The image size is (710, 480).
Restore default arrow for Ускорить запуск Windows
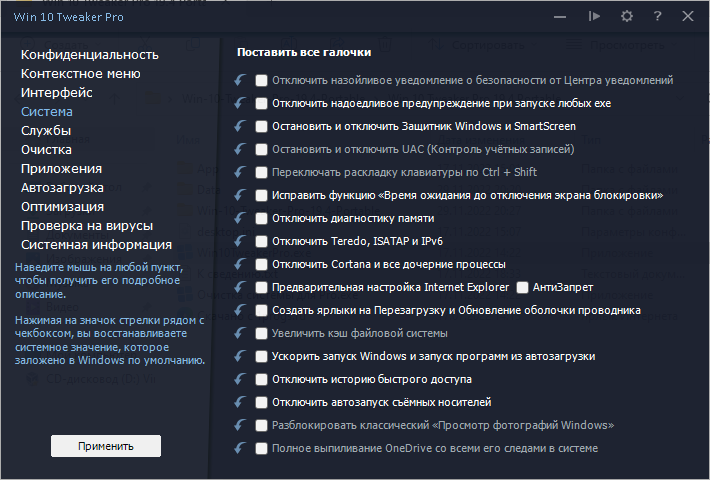[239, 356]
